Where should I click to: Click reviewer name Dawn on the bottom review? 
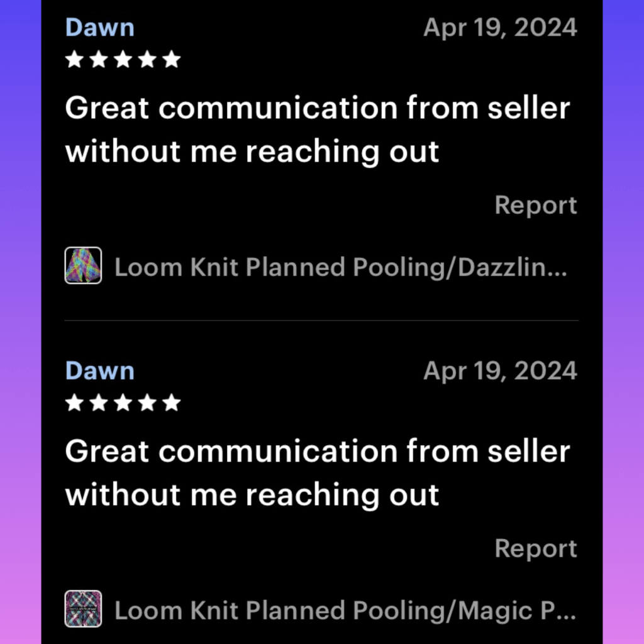(99, 370)
